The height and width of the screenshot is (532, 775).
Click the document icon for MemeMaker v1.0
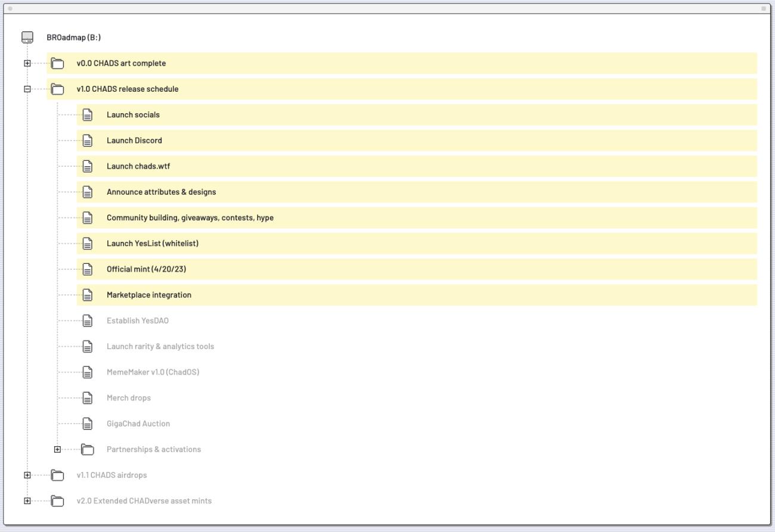[88, 372]
